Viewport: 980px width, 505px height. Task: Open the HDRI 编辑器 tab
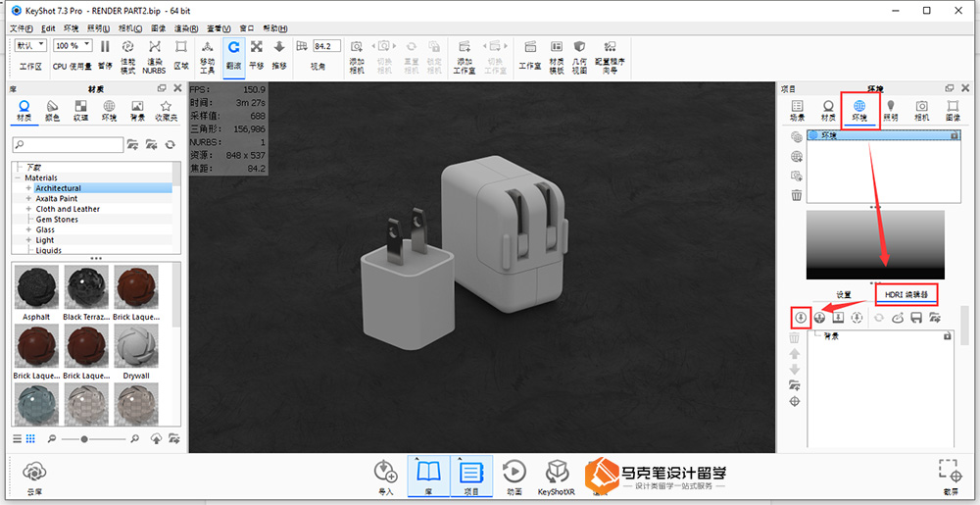[906, 294]
